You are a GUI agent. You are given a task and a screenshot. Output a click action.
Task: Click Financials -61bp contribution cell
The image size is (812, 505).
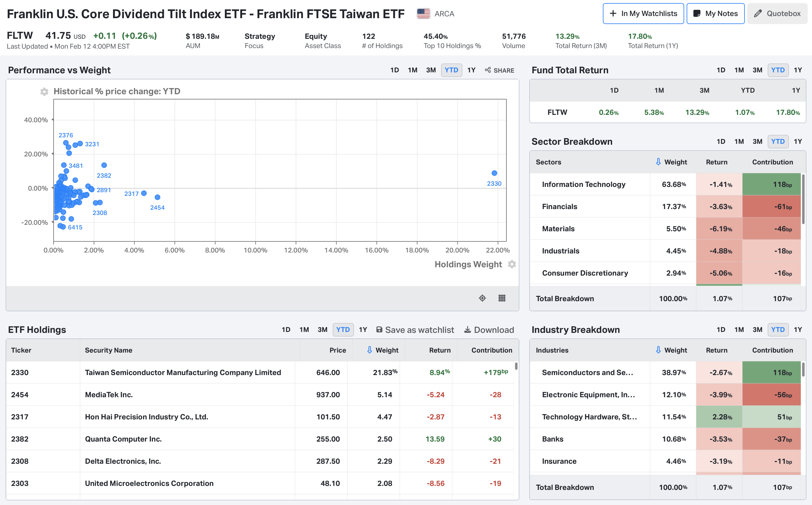[772, 206]
